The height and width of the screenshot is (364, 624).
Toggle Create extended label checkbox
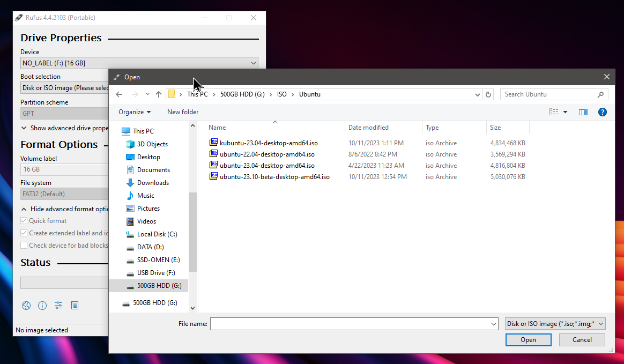24,233
